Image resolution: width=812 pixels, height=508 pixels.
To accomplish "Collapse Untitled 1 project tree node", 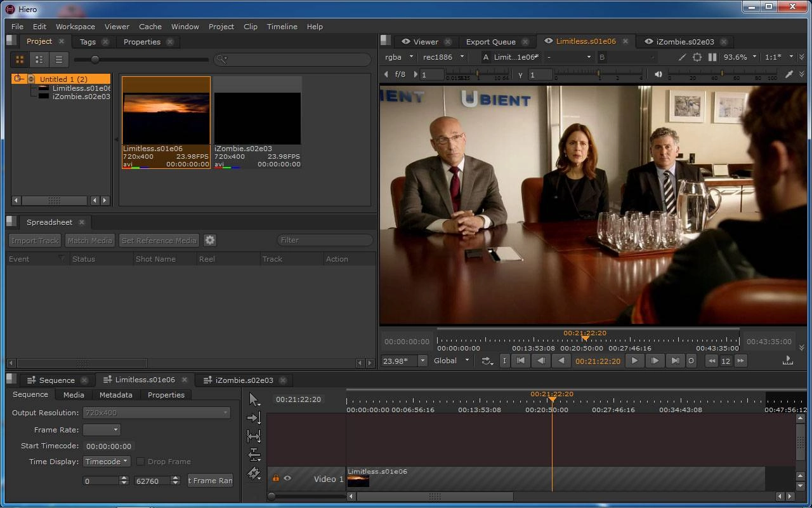I will coord(18,79).
